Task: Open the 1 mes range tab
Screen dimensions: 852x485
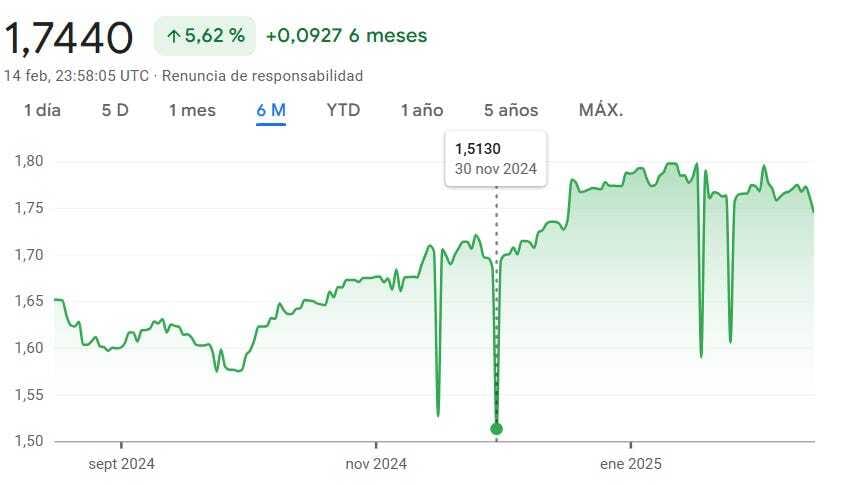Action: coord(192,110)
